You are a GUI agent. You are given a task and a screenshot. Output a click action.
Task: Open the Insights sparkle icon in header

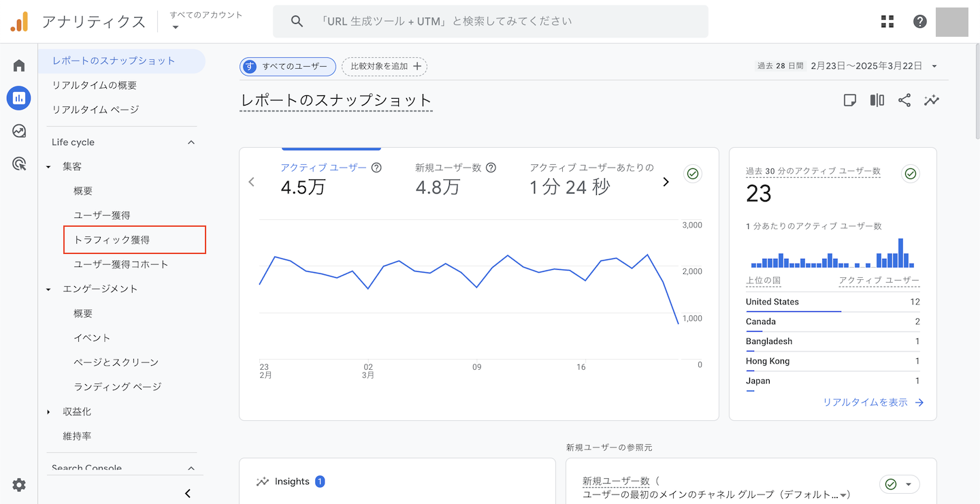click(x=932, y=100)
